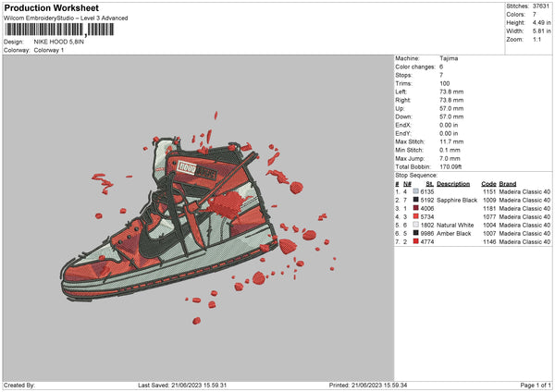Click the 'EndX:' label
Screen dimensions: 555x392
coord(402,125)
